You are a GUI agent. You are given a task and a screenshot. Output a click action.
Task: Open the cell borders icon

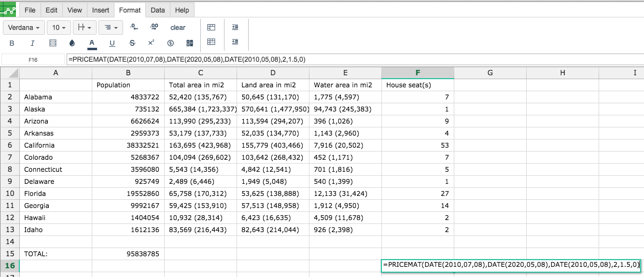pos(53,43)
